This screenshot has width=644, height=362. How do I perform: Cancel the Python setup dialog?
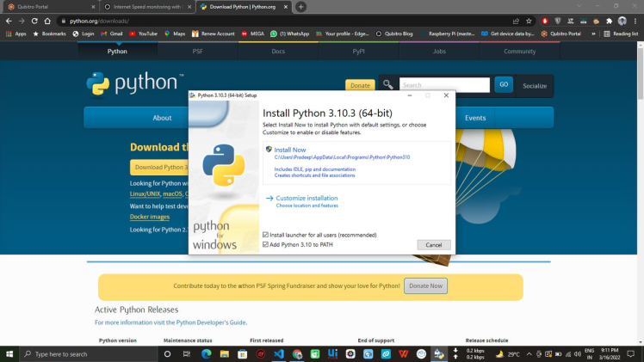point(434,245)
